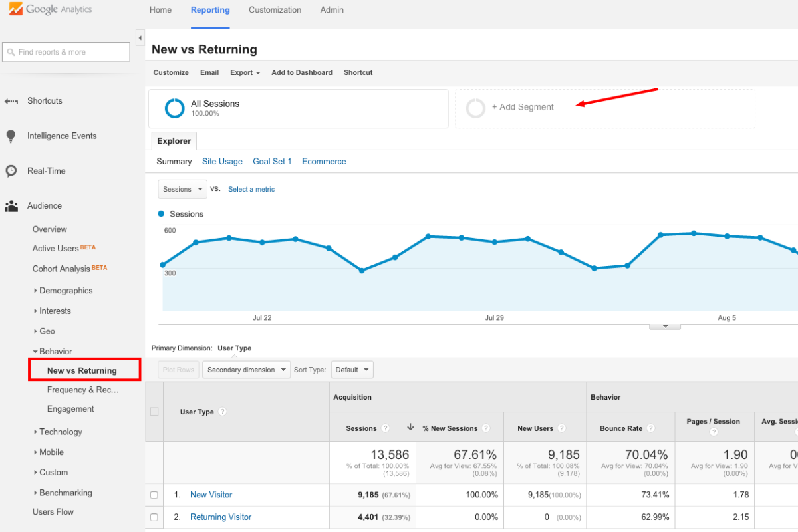Select the All Sessions segment circle
Image resolution: width=798 pixels, height=532 pixels.
coord(173,108)
